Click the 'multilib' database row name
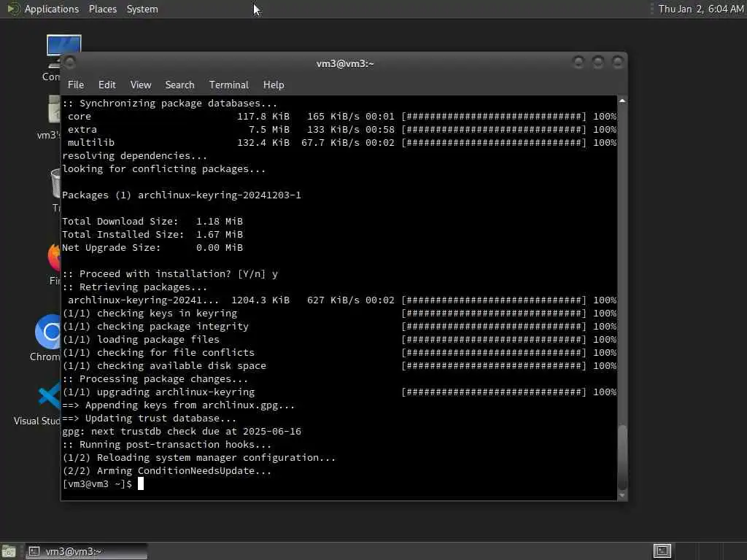This screenshot has height=560, width=747. pos(91,143)
